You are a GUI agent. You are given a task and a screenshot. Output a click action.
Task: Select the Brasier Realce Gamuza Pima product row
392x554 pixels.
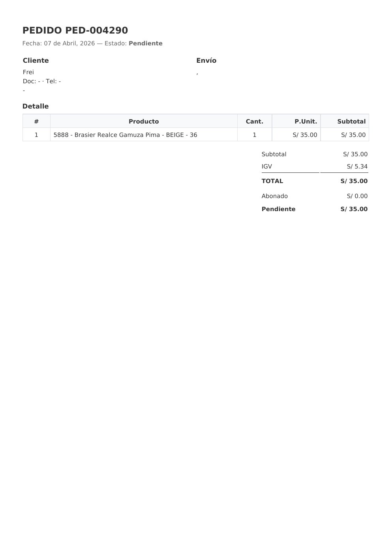click(125, 135)
